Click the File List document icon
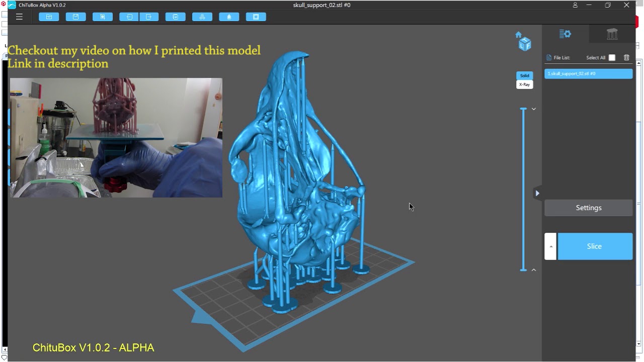 [549, 58]
